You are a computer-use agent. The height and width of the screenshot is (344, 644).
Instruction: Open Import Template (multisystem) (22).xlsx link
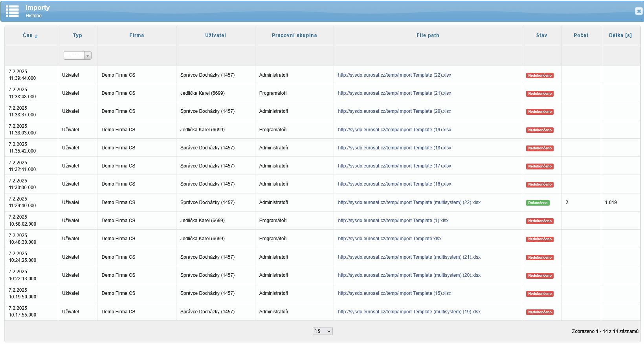[409, 202]
